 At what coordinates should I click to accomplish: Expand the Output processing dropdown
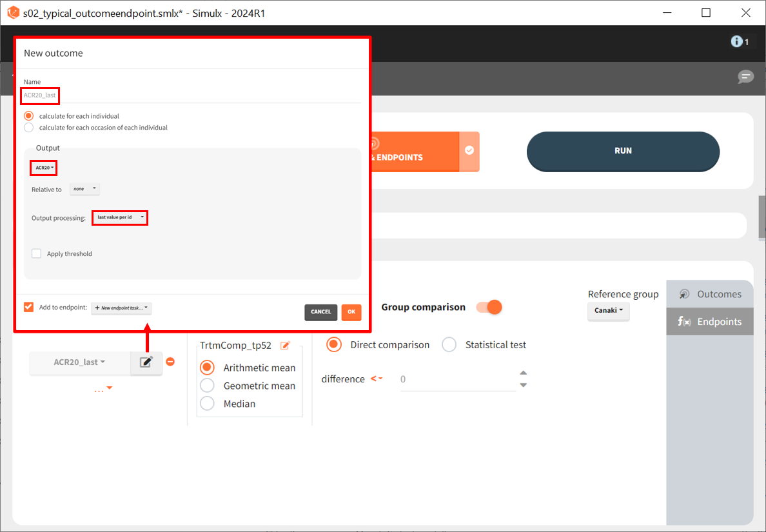120,218
